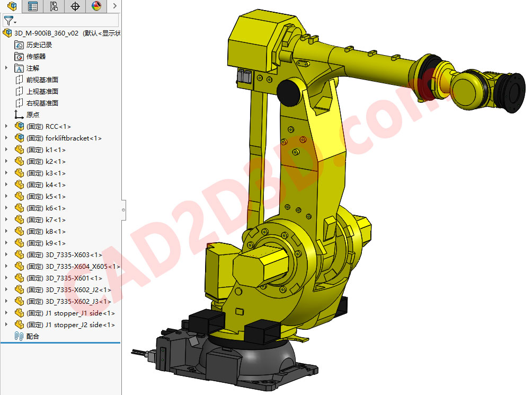This screenshot has height=395, width=532.
Task: Expand the 注解 annotations folder
Action: (x=5, y=68)
